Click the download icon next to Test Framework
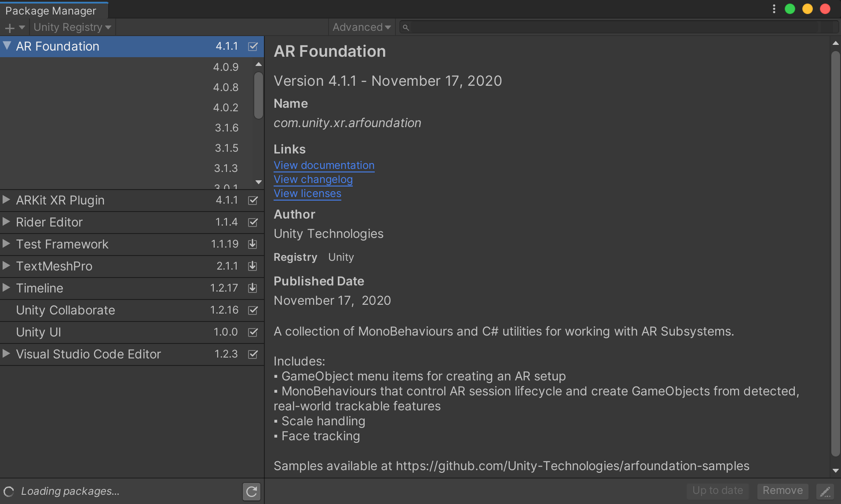The width and height of the screenshot is (841, 504). click(252, 244)
